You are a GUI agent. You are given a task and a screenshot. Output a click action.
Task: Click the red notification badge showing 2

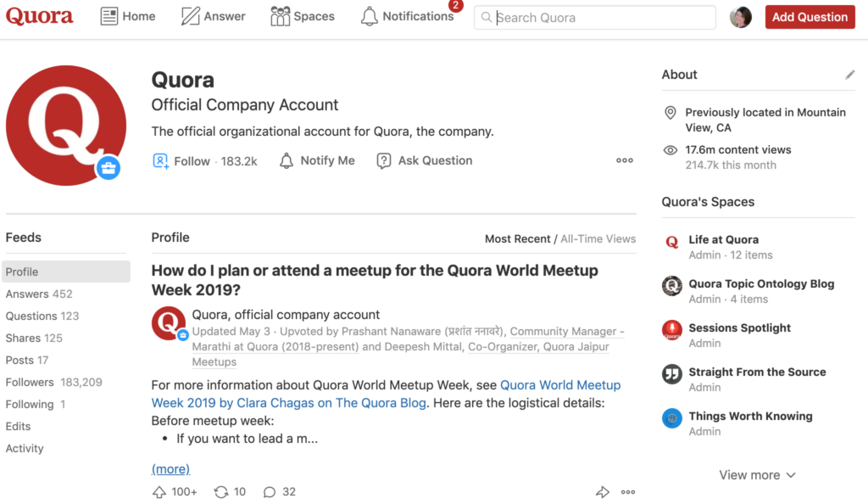[455, 6]
